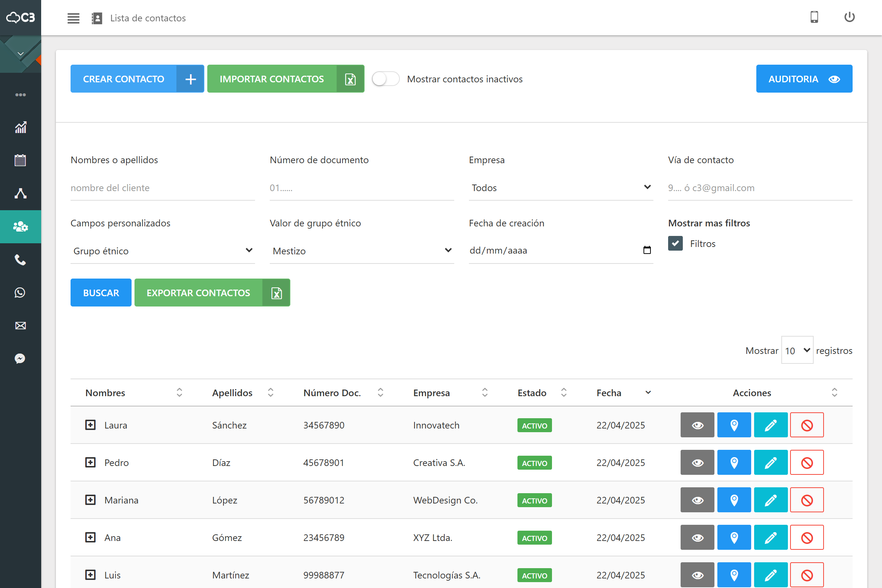Screen dimensions: 882x588
Task: Click the Buscar button
Action: [101, 293]
